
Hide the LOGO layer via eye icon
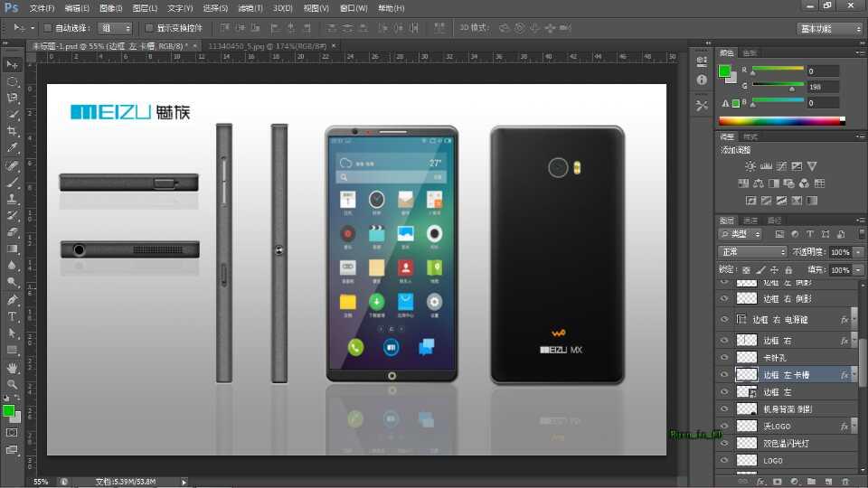[724, 460]
